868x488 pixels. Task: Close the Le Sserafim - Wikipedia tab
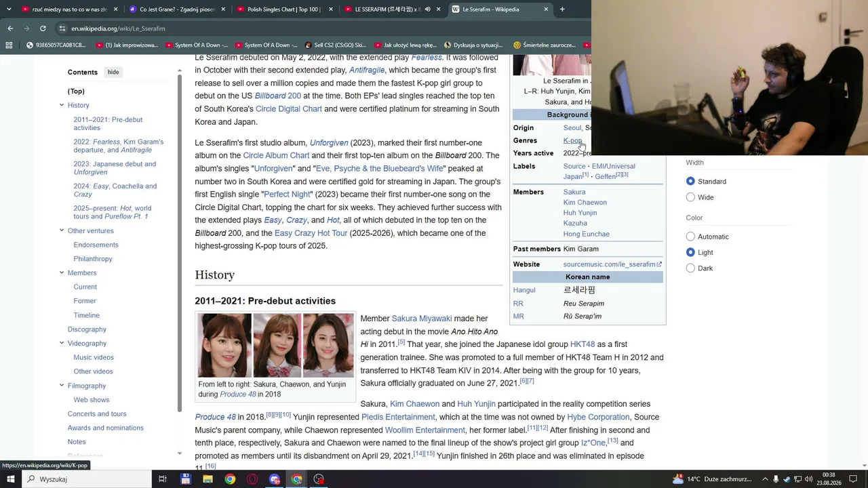tap(546, 9)
